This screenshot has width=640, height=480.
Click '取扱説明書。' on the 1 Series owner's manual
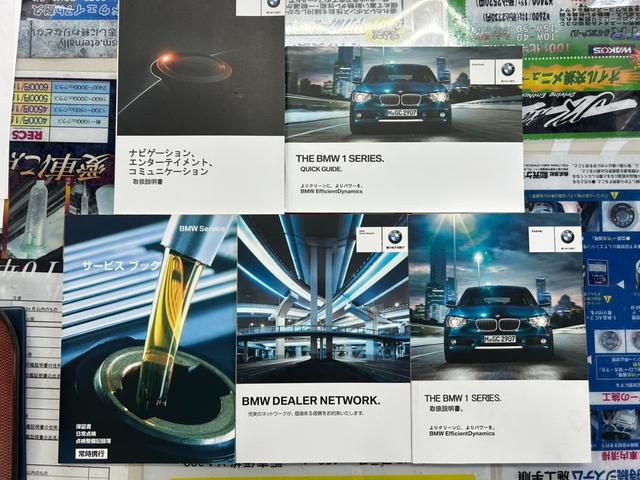pos(445,409)
